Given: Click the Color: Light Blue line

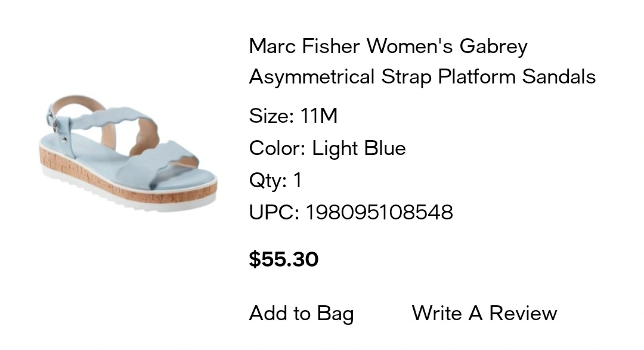Looking at the screenshot, I should coord(327,148).
